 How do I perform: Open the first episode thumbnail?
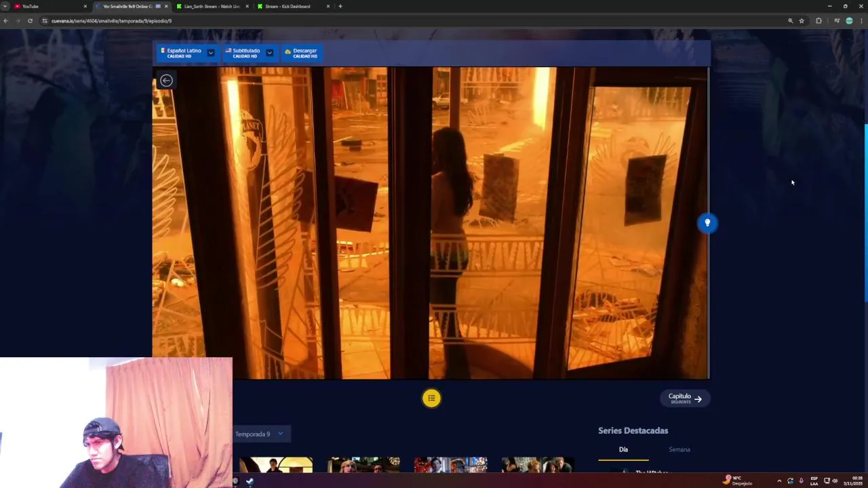pyautogui.click(x=276, y=465)
